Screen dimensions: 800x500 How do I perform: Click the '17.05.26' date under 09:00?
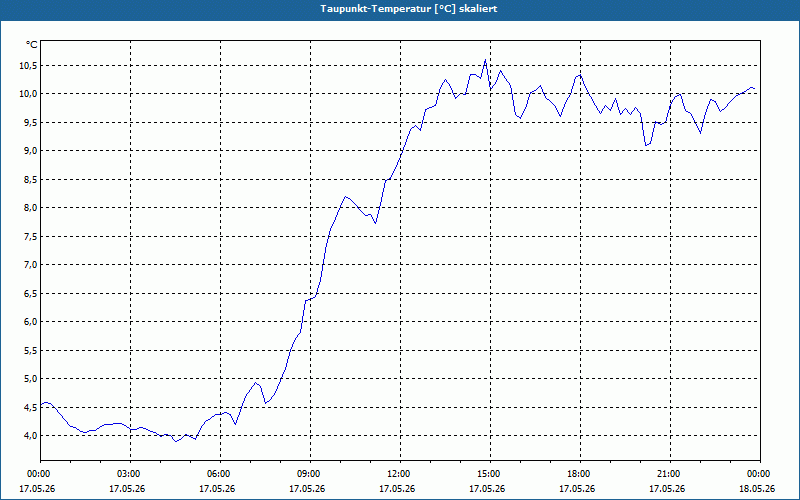pyautogui.click(x=307, y=489)
